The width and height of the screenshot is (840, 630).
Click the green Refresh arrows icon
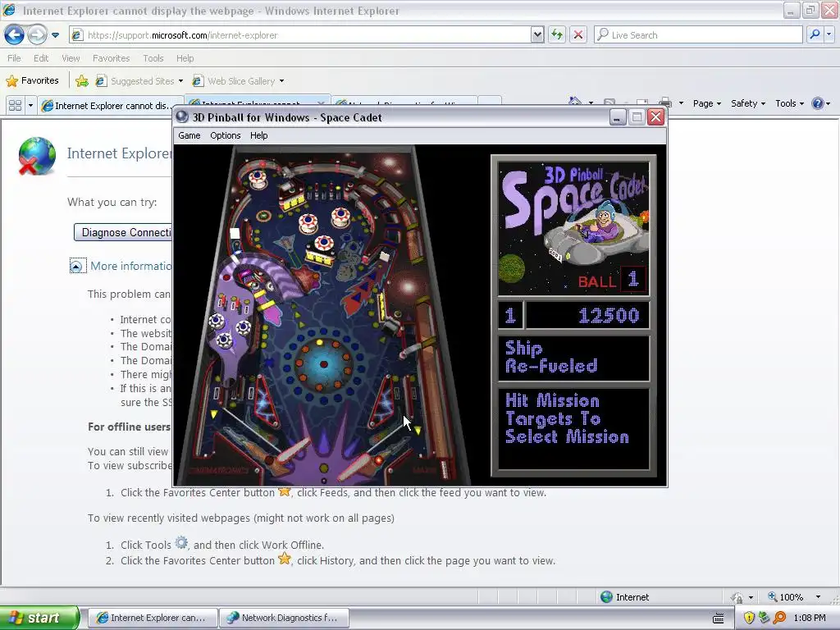pyautogui.click(x=557, y=35)
